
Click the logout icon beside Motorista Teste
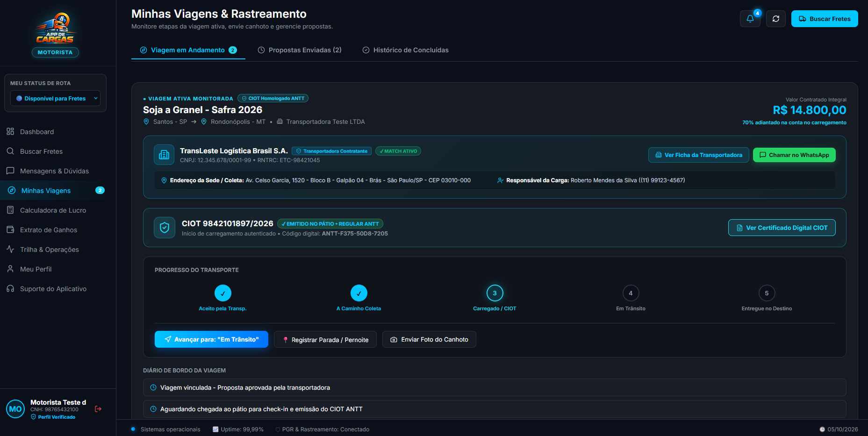click(x=98, y=409)
